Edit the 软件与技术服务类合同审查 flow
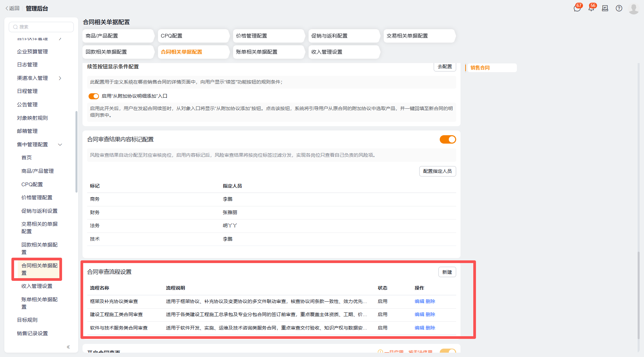 pyautogui.click(x=419, y=328)
